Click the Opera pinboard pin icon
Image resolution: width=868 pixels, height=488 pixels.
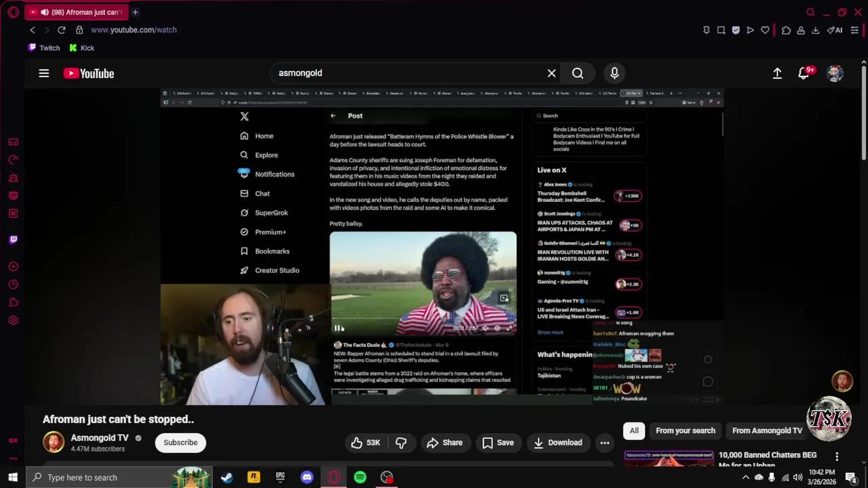click(706, 30)
